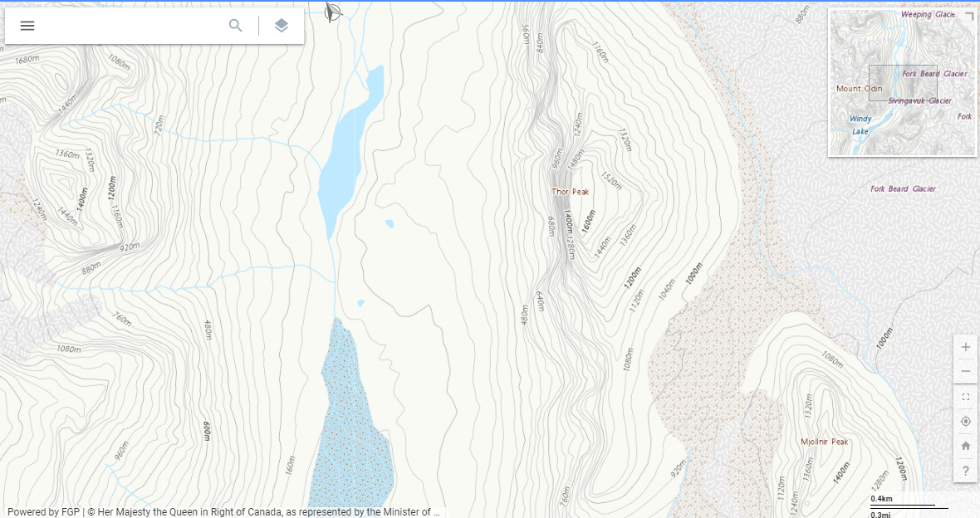Click the 1600m contour label

pos(588,222)
